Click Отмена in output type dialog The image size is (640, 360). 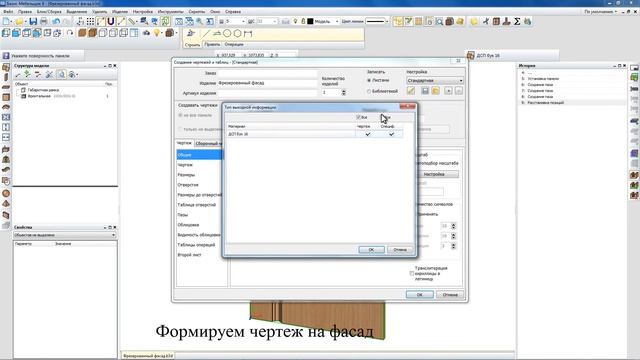click(400, 249)
